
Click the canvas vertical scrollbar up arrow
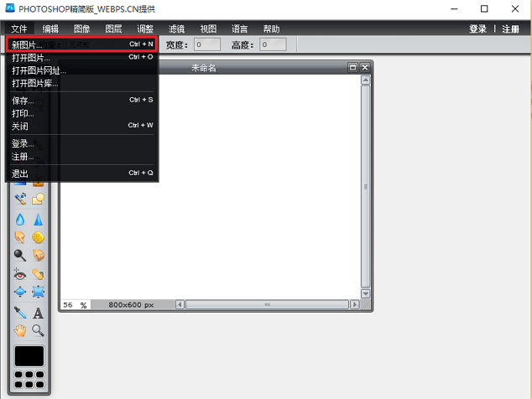click(365, 80)
